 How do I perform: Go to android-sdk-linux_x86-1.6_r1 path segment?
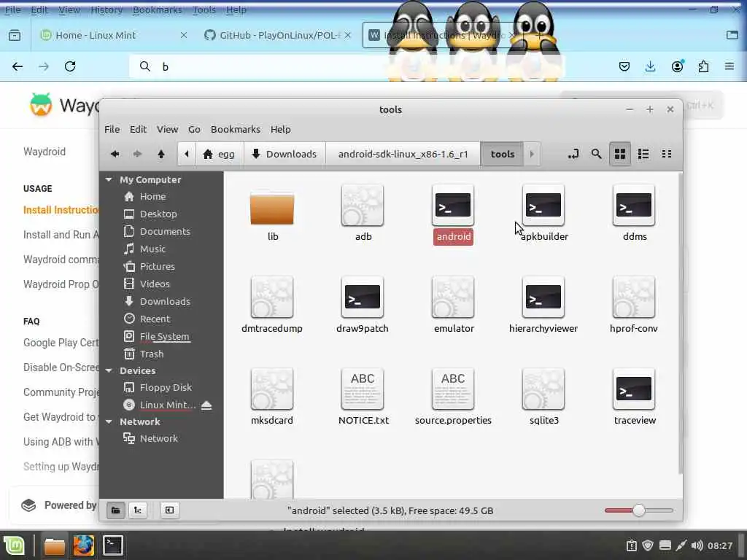[403, 154]
